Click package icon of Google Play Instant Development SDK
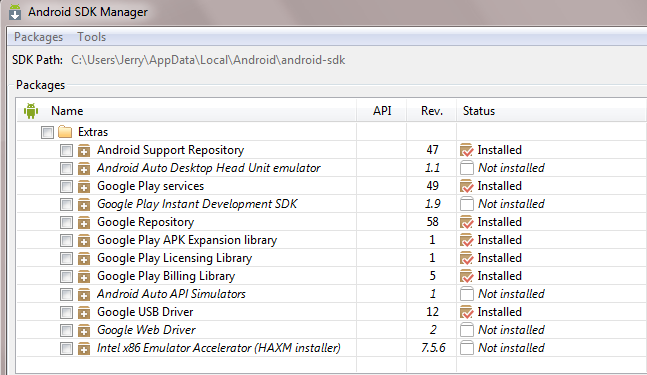This screenshot has width=647, height=375. [x=84, y=205]
